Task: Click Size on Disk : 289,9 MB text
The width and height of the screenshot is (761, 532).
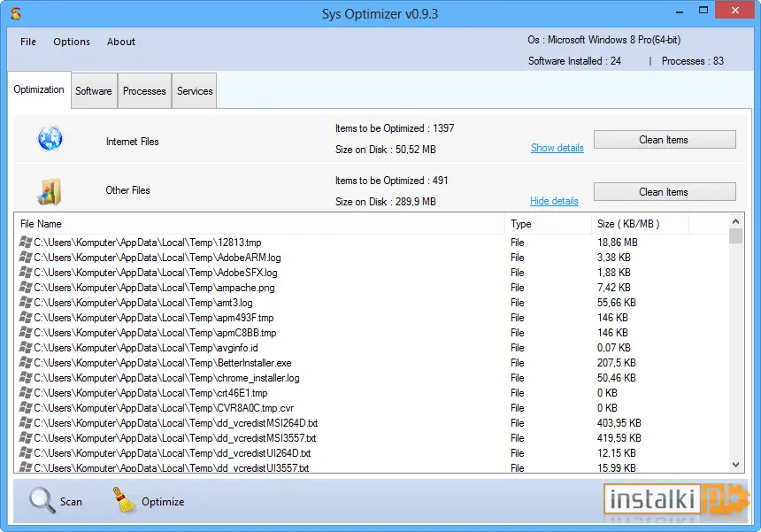Action: tap(385, 202)
